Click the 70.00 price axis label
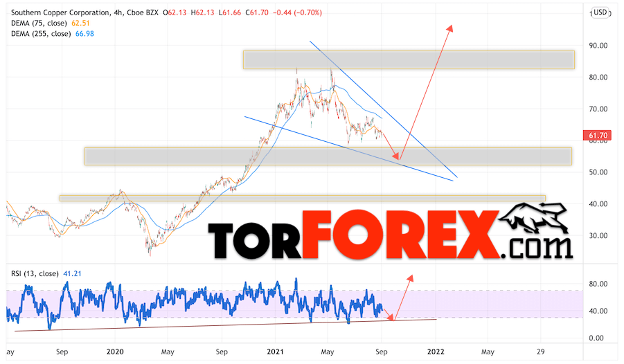This screenshot has height=364, width=624. click(x=598, y=109)
